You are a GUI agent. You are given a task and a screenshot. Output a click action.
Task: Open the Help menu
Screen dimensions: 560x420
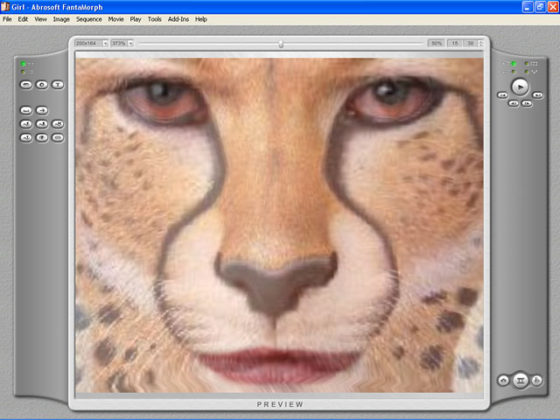[x=201, y=19]
